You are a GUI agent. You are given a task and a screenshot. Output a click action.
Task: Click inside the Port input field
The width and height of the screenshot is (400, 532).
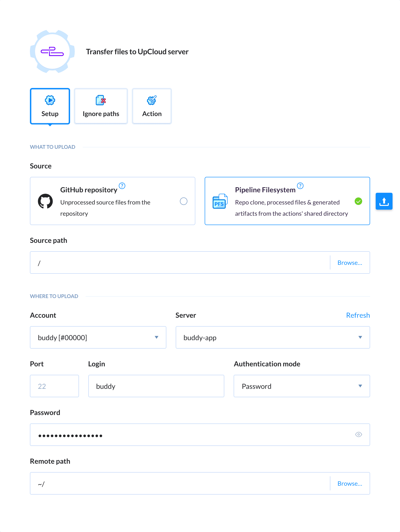point(54,386)
